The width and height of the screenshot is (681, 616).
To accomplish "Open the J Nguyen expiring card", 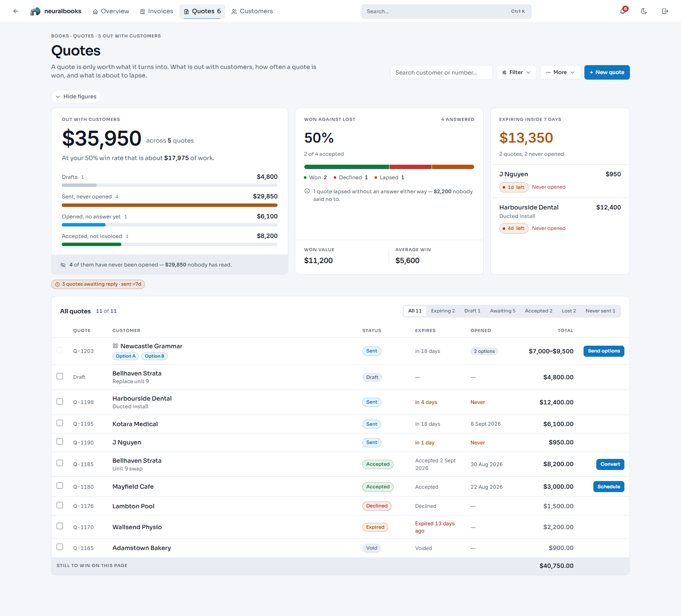I will 560,181.
